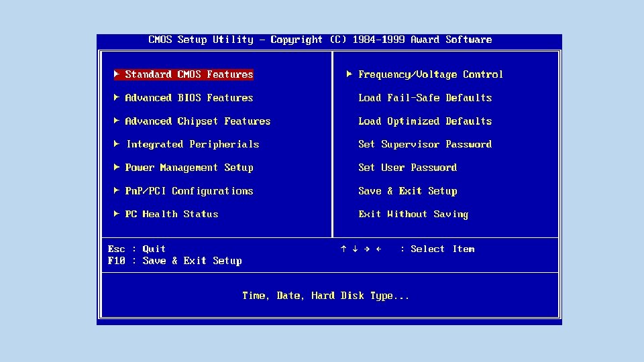Click arrow beside Power Management Setup
This screenshot has height=362, width=644.
(117, 167)
